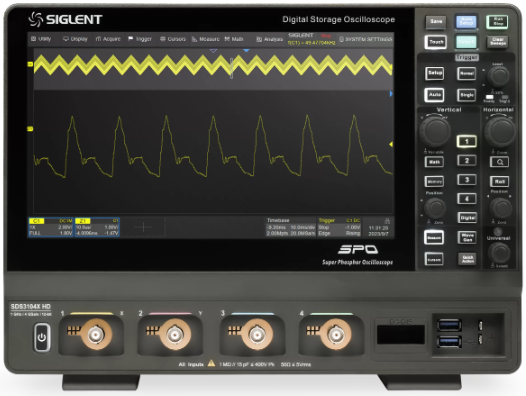Push the Save button
This screenshot has height=396, width=526.
tap(436, 22)
